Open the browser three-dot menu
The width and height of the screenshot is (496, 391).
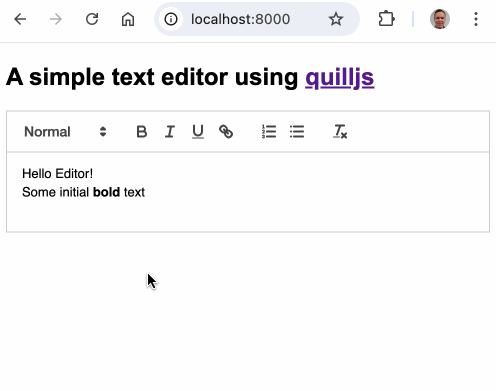pos(476,19)
